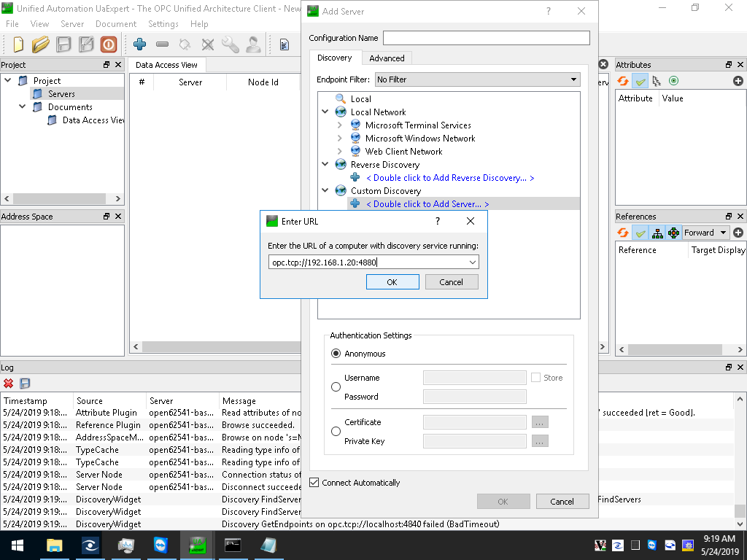Open the View menu
747x560 pixels.
click(39, 24)
